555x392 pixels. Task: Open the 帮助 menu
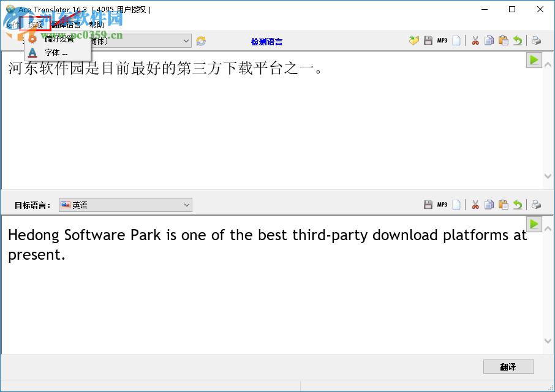tap(96, 24)
